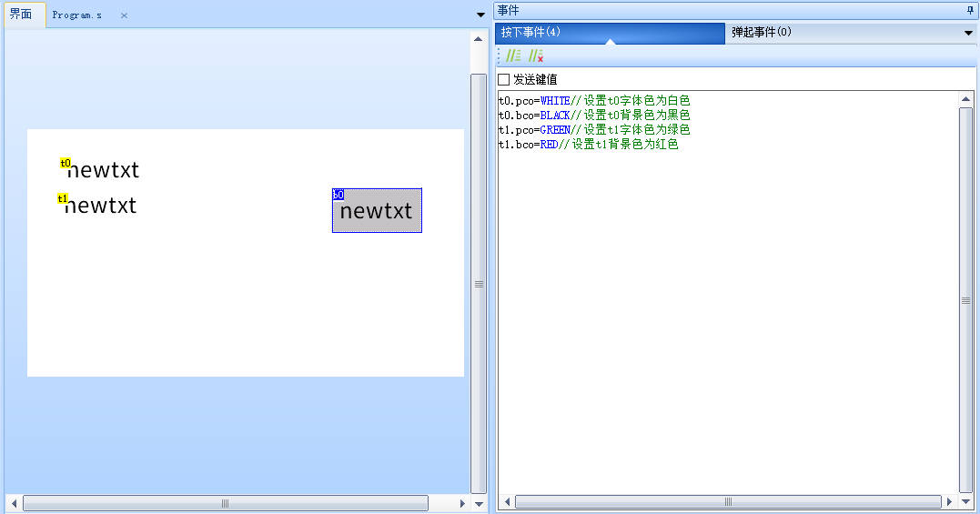Open the event tabs overflow dropdown arrow
This screenshot has width=980, height=514.
tap(968, 34)
